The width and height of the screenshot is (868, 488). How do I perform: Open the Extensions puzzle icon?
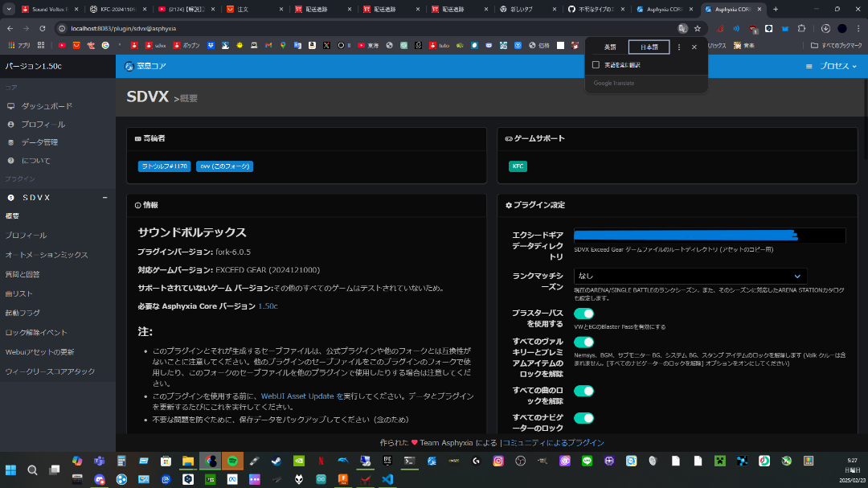801,28
